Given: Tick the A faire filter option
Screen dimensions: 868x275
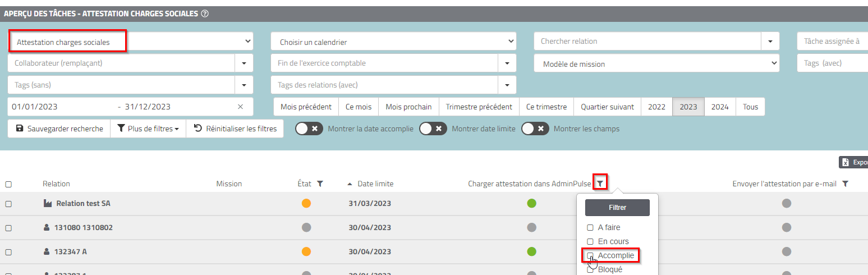Looking at the screenshot, I should point(590,228).
